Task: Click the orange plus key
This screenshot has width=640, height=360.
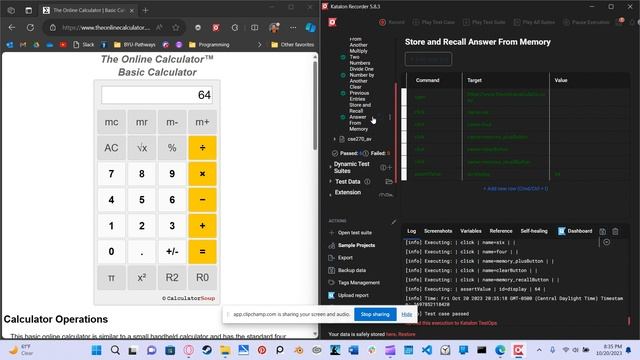Action: point(202,226)
